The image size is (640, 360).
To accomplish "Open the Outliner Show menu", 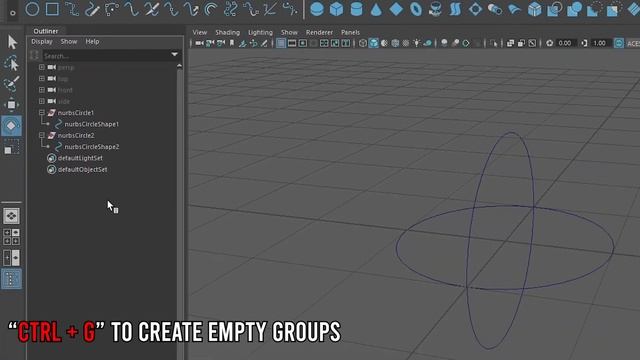I will click(x=69, y=42).
